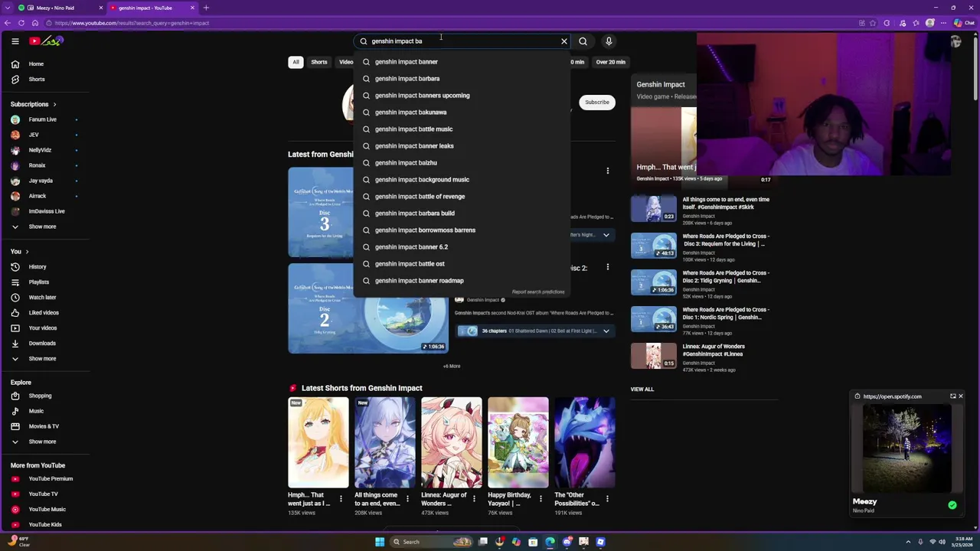Select Over 20 min filter chip

(x=611, y=62)
